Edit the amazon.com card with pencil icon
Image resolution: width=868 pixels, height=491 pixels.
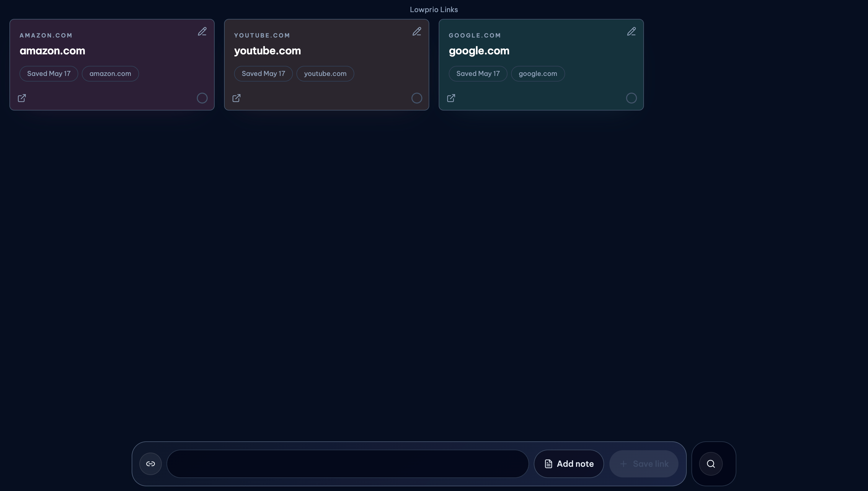point(202,32)
